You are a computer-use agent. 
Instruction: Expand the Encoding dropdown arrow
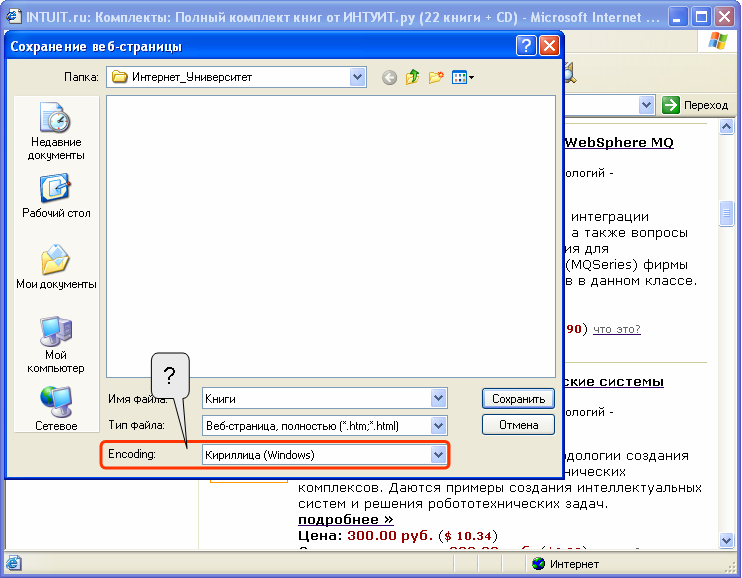(x=439, y=455)
